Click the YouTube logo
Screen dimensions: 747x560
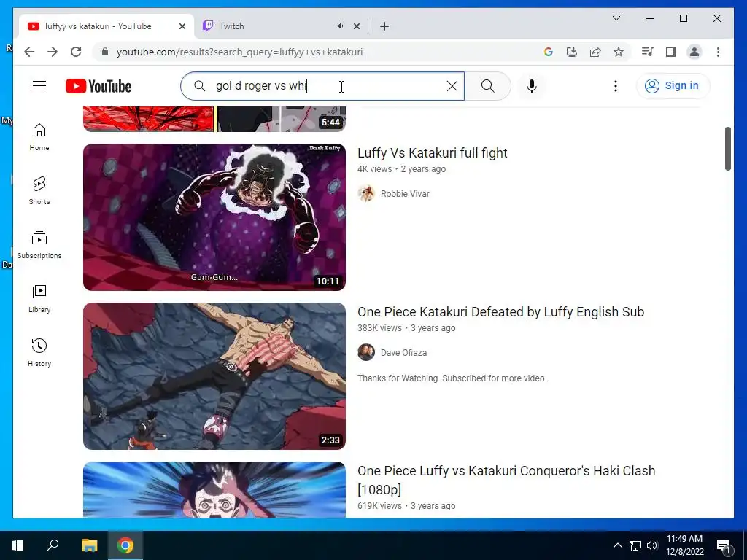click(x=98, y=86)
